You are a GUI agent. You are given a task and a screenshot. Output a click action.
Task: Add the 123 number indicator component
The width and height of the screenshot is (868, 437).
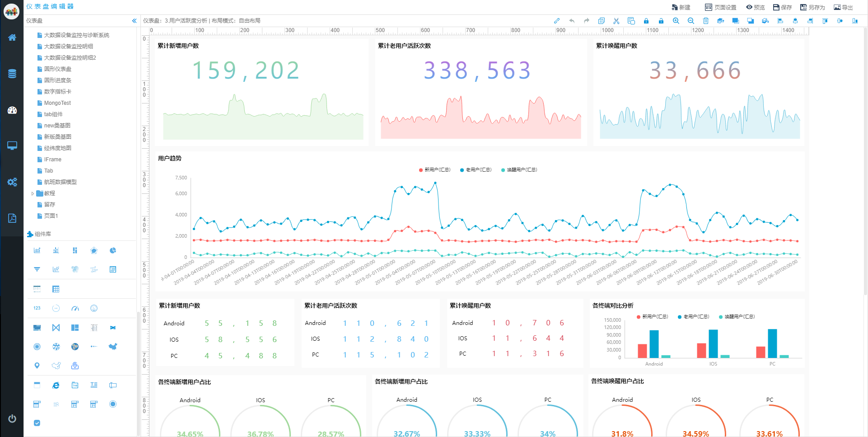pos(37,308)
